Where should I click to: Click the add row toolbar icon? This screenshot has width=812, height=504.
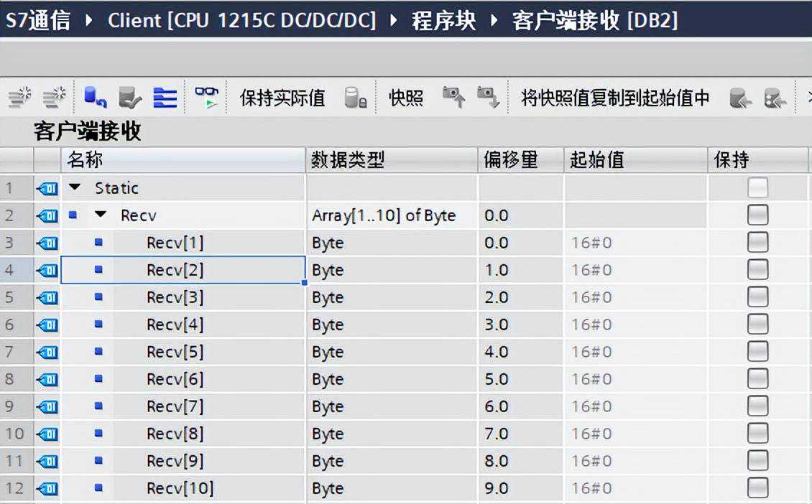[x=55, y=98]
